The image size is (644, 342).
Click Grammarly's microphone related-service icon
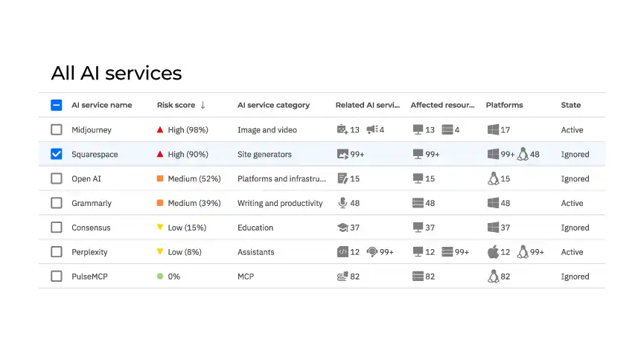click(342, 203)
